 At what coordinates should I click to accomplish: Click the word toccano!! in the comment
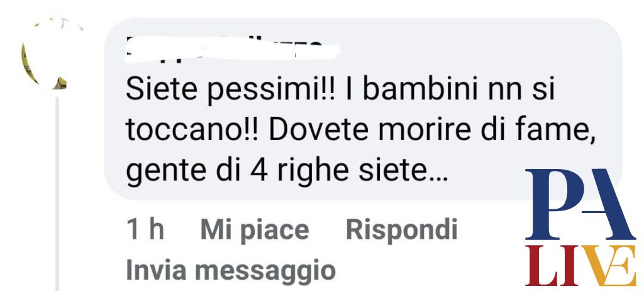point(192,131)
